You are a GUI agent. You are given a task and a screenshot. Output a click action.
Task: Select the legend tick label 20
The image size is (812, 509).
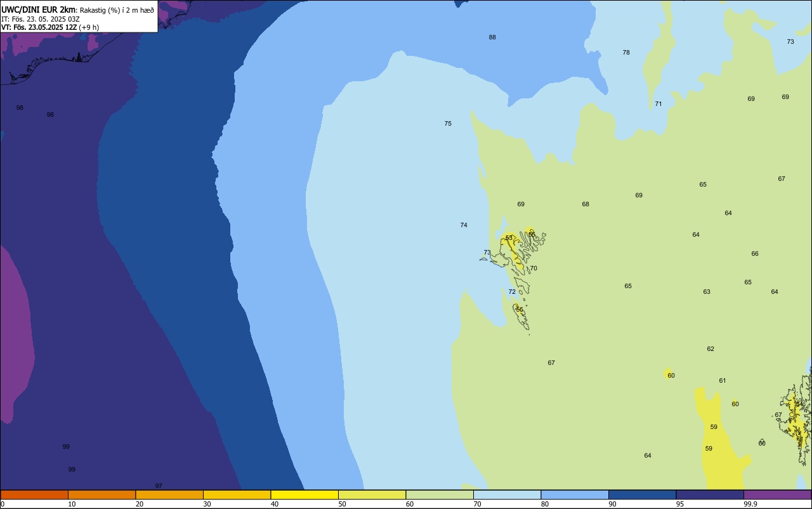(x=140, y=504)
